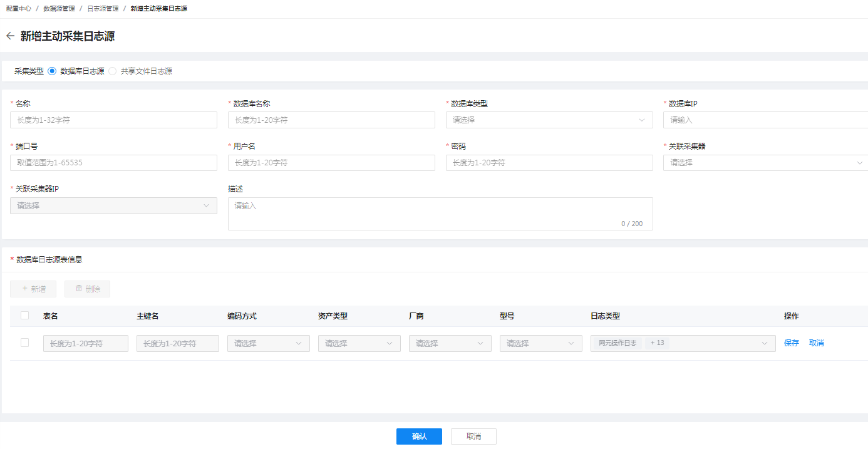This screenshot has height=449, width=868.
Task: Click 保存 link in the table row
Action: pyautogui.click(x=792, y=343)
